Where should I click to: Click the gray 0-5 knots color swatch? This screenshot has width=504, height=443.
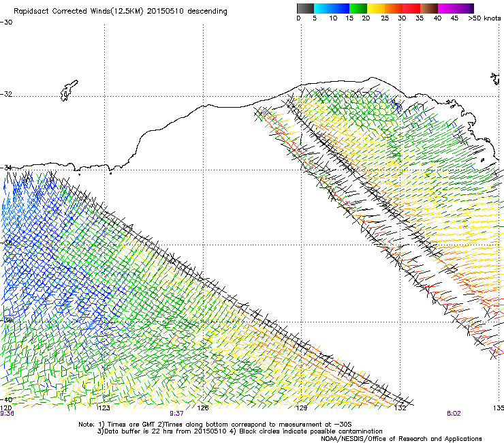[305, 8]
